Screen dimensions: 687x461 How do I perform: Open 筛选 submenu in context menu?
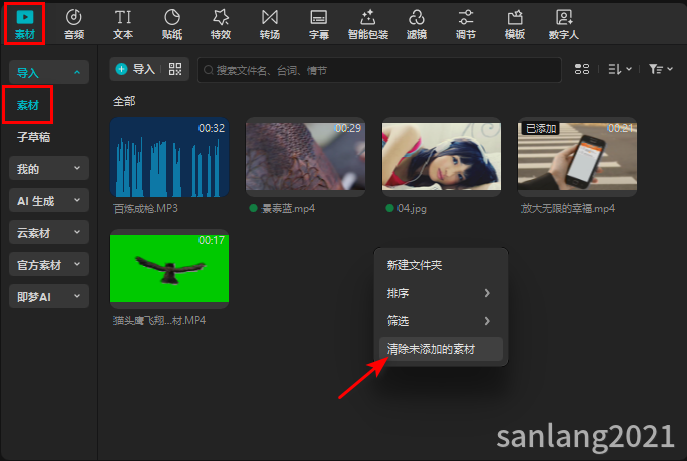441,321
